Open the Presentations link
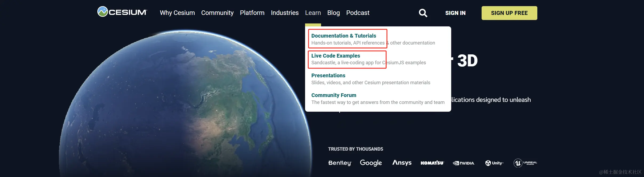The width and height of the screenshot is (644, 177). (328, 75)
